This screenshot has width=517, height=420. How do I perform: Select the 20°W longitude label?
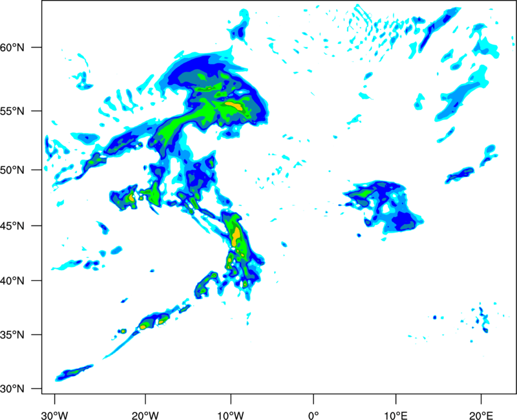point(145,415)
